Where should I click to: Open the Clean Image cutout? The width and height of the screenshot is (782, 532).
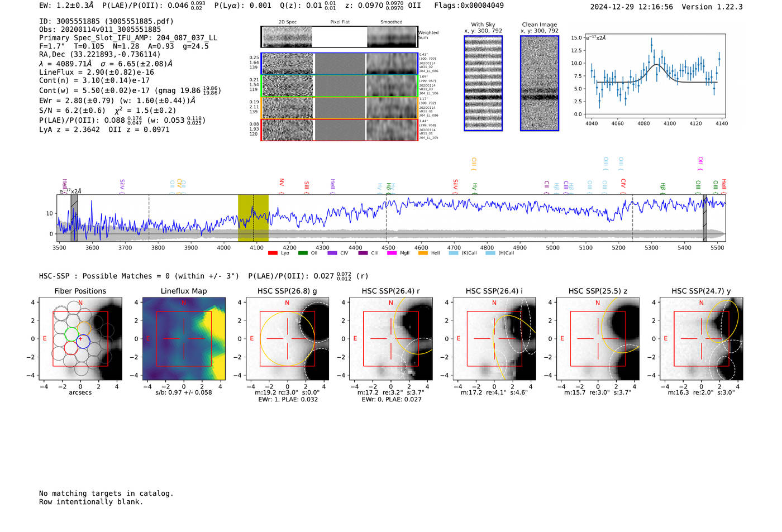click(540, 83)
